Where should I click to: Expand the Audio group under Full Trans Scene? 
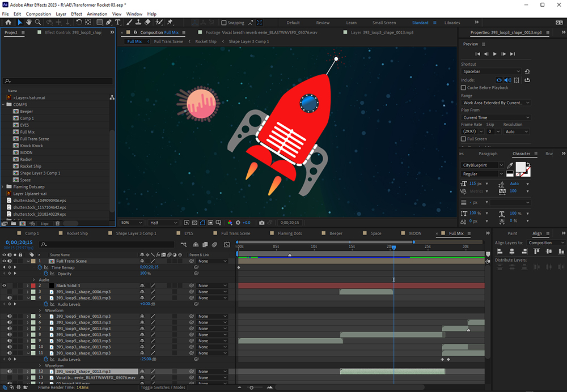click(x=33, y=280)
